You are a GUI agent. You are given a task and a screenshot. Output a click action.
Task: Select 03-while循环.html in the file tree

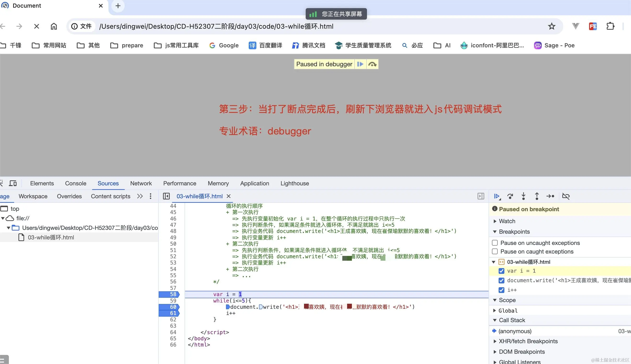click(x=51, y=237)
